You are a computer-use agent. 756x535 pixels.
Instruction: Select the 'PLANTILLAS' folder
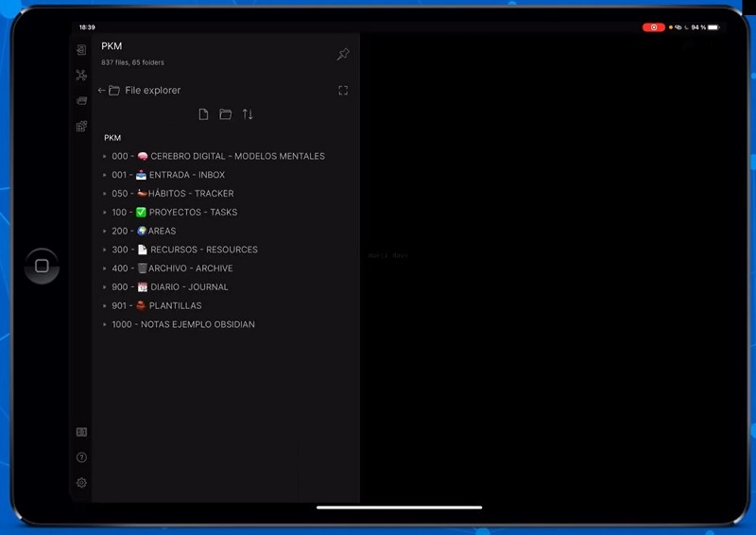(x=157, y=306)
